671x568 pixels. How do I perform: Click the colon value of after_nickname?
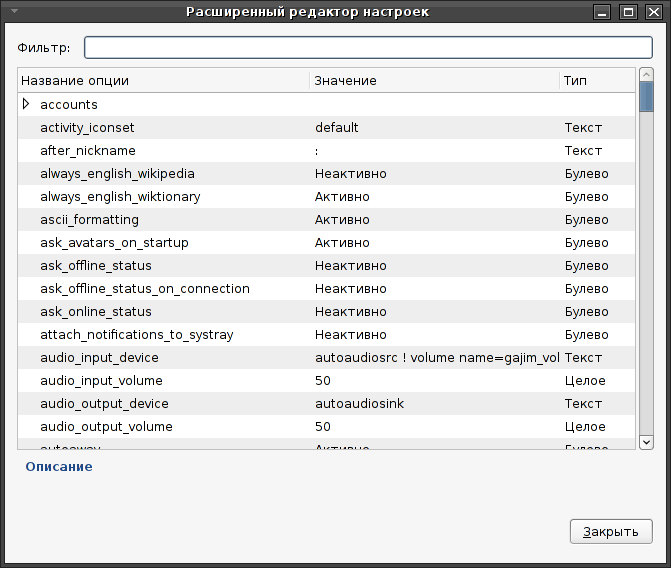pyautogui.click(x=317, y=152)
